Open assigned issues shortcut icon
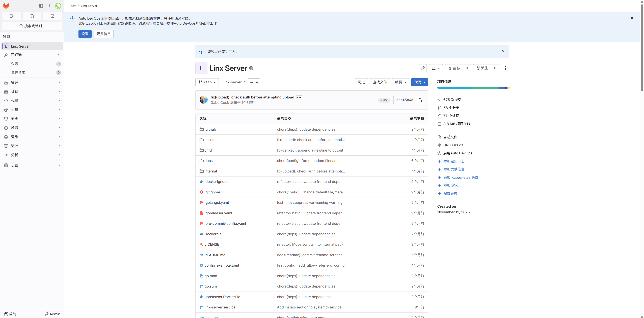This screenshot has width=644, height=318. pos(12,16)
